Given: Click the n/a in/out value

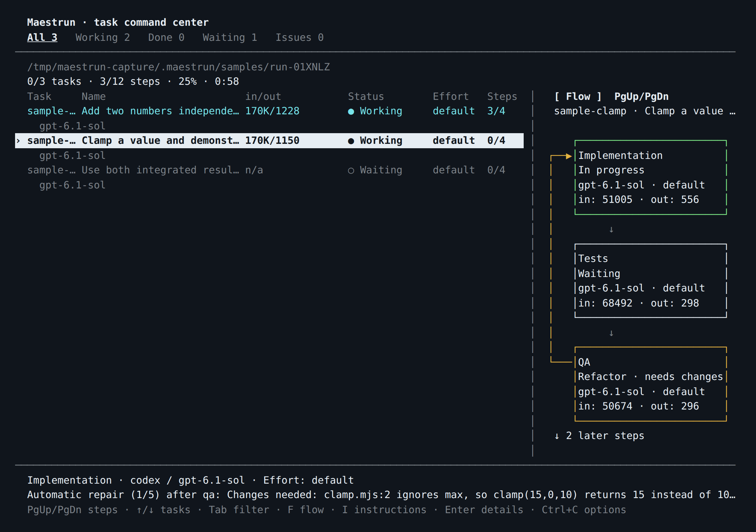Looking at the screenshot, I should (254, 170).
